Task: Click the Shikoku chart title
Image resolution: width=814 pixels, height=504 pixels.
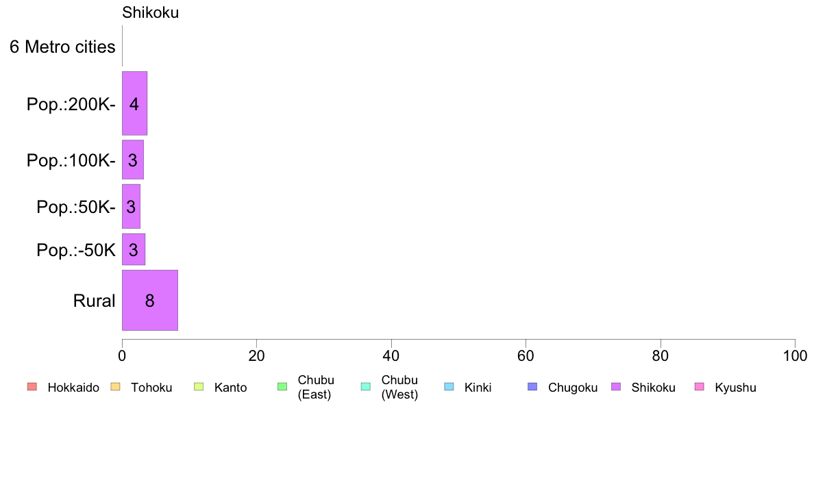Action: [151, 12]
